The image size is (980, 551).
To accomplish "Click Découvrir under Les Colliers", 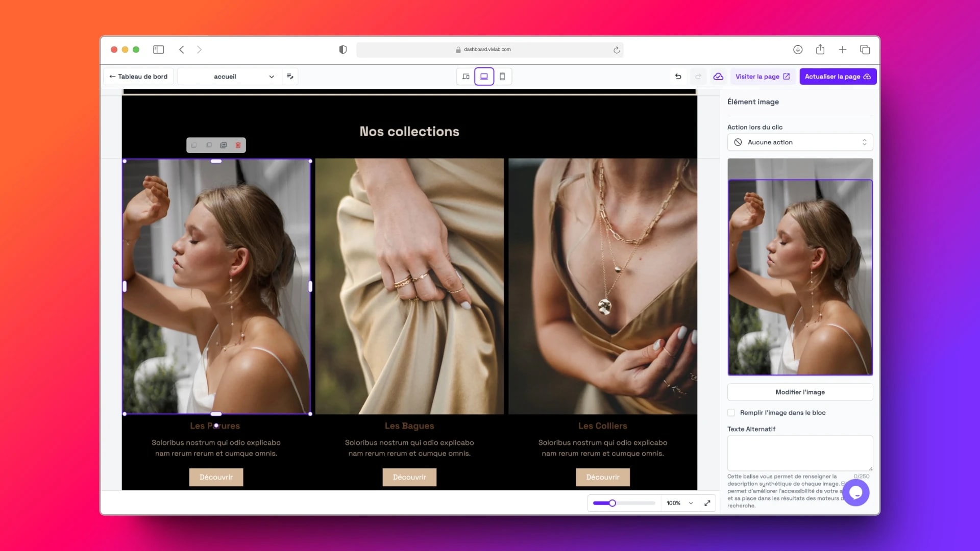I will [x=603, y=477].
